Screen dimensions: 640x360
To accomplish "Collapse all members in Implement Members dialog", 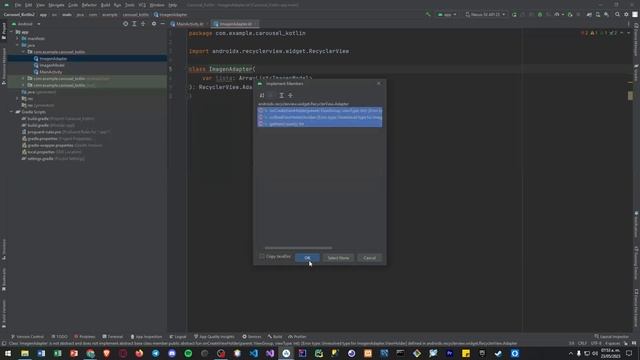I will (290, 95).
